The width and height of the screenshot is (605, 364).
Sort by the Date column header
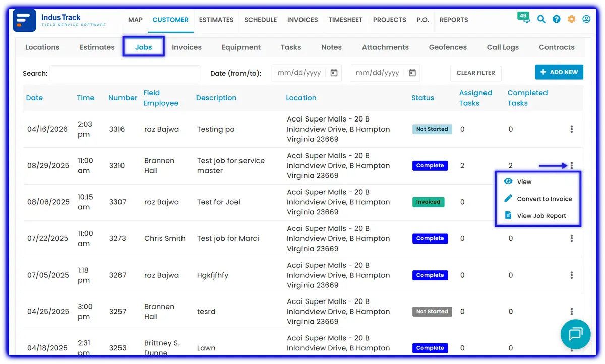coord(34,98)
